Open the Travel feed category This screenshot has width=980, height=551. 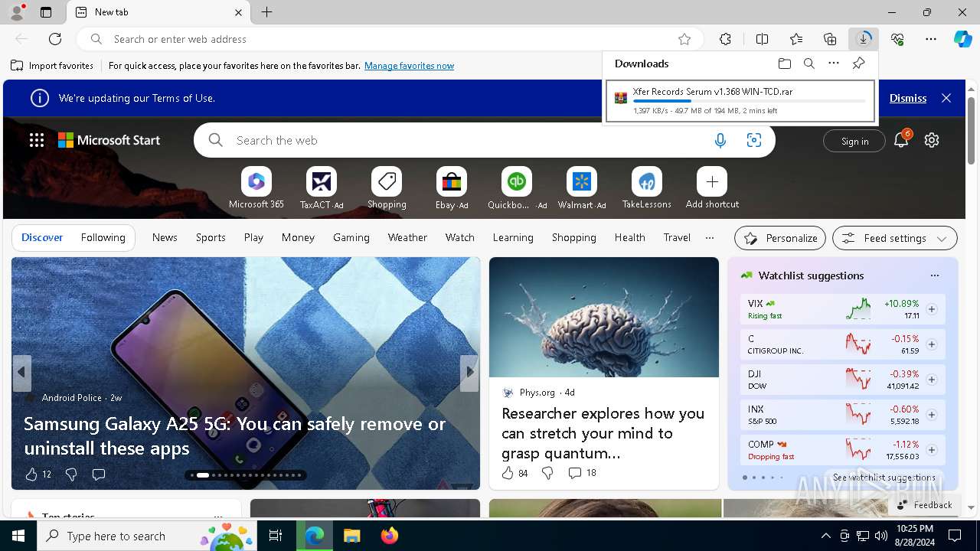coord(677,237)
